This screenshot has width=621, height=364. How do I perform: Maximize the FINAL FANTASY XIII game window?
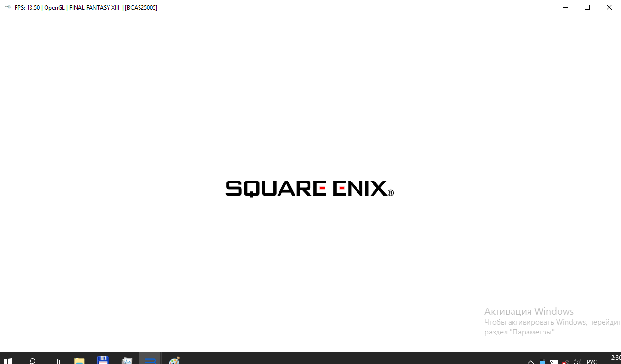point(587,7)
